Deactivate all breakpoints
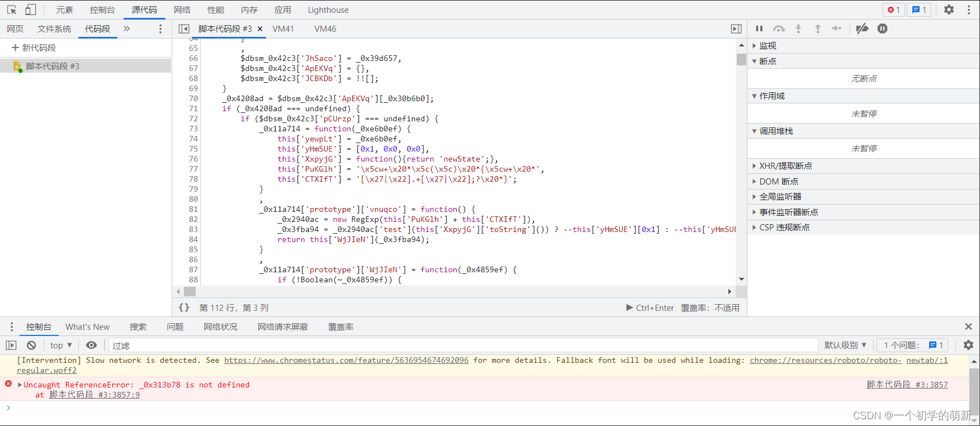 coord(863,29)
